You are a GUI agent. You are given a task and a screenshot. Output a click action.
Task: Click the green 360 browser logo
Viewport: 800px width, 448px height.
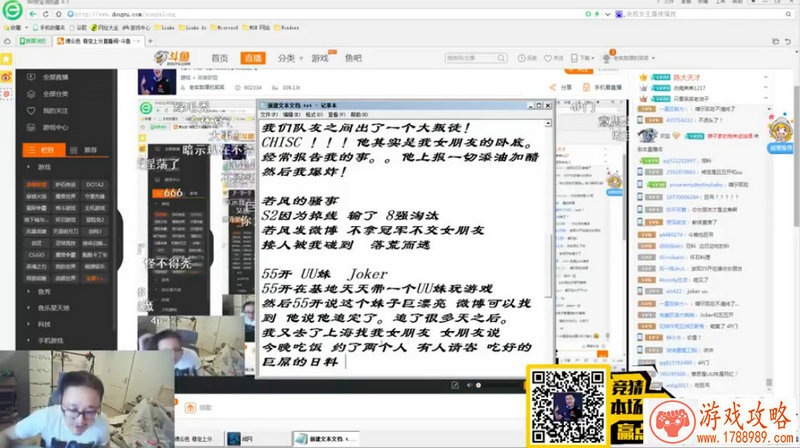(12, 10)
